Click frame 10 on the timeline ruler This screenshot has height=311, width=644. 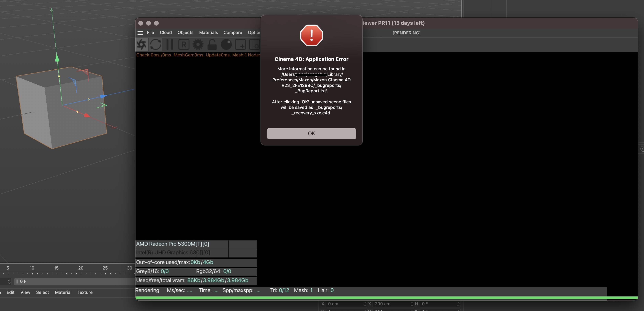pos(32,268)
